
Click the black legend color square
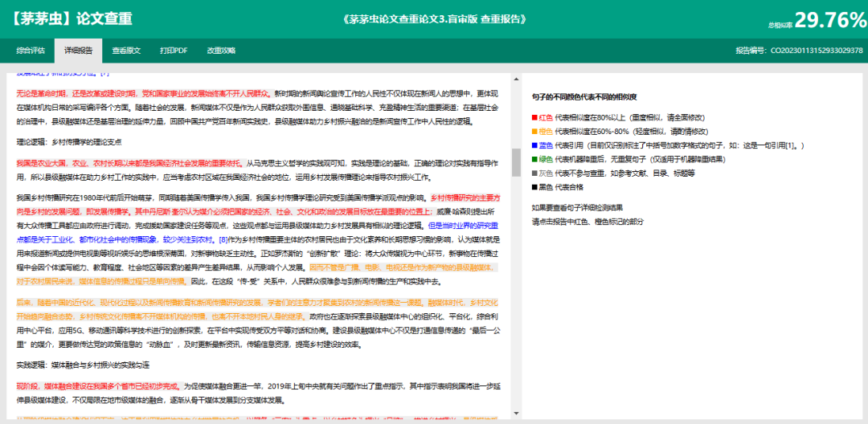tap(534, 187)
